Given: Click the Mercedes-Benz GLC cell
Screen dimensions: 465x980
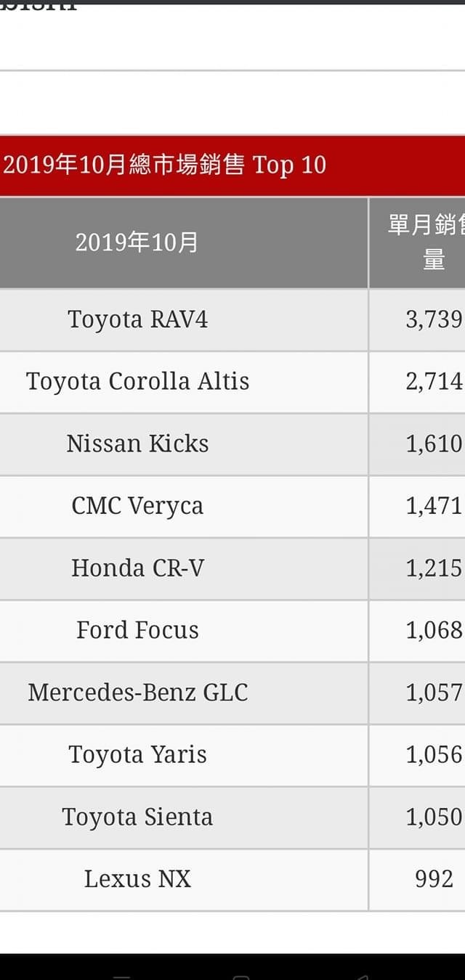Looking at the screenshot, I should pyautogui.click(x=138, y=693).
